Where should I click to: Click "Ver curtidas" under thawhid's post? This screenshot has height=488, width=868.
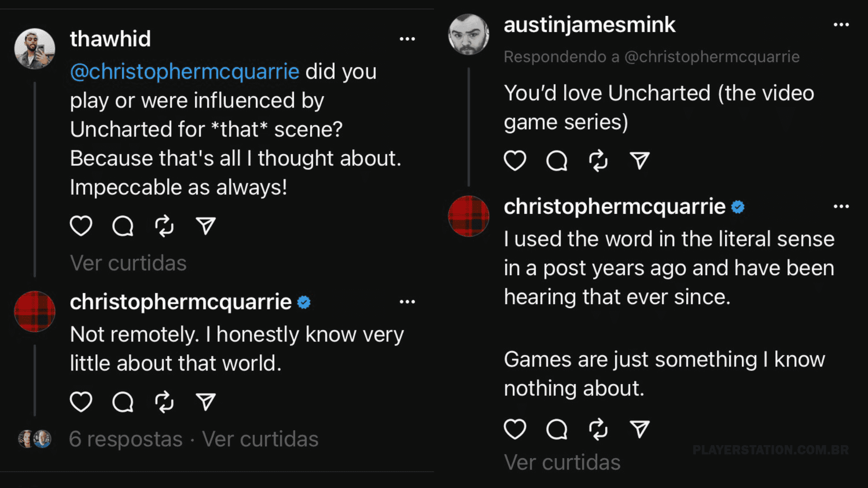tap(128, 263)
